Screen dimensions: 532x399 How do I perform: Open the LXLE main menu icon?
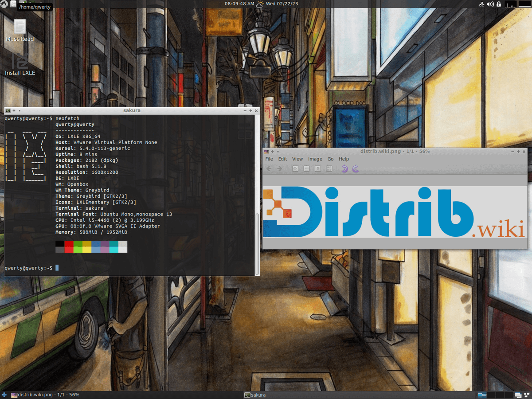click(4, 4)
